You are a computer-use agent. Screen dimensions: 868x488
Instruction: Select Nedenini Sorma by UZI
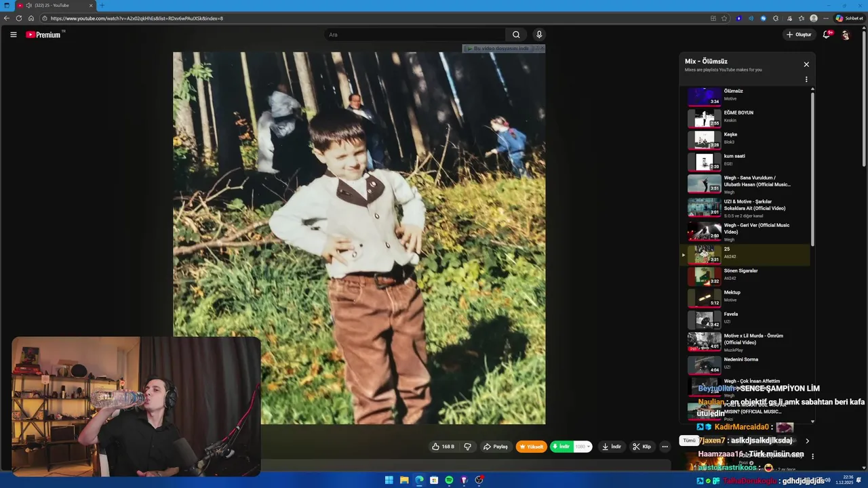(x=746, y=365)
